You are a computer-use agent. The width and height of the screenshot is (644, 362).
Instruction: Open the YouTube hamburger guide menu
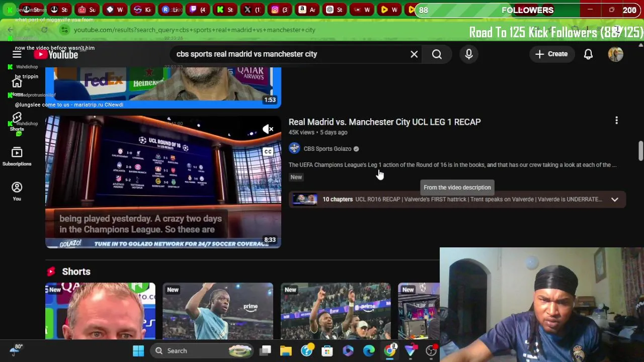point(17,54)
